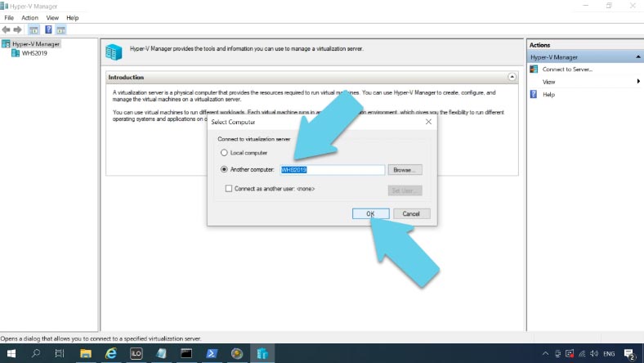The height and width of the screenshot is (363, 644).
Task: Click ENG language indicator
Action: (x=609, y=353)
